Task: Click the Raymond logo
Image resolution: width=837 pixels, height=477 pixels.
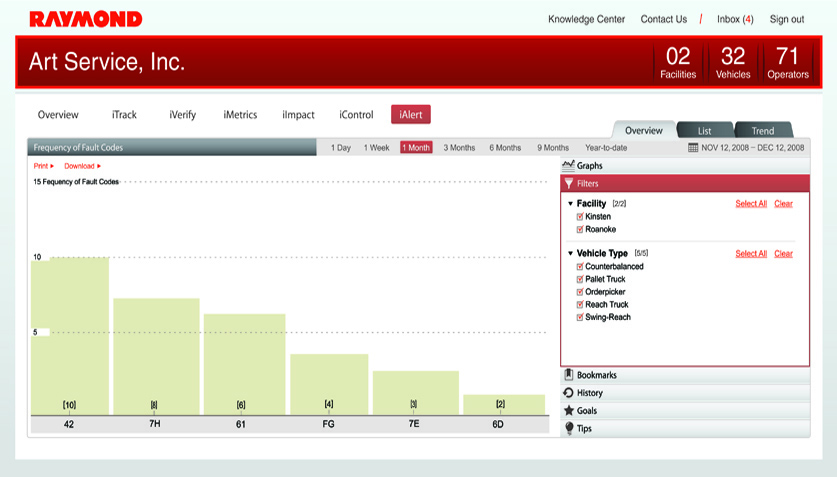Action: (86, 19)
